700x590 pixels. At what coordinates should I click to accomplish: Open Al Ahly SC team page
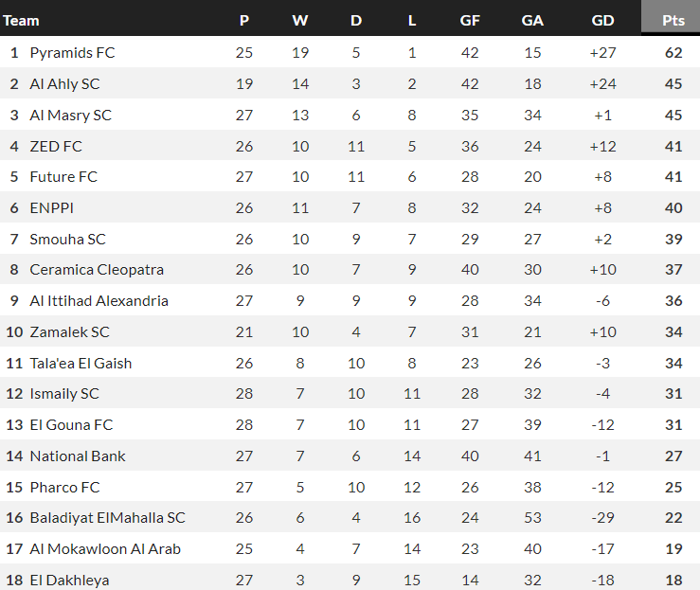(x=64, y=84)
